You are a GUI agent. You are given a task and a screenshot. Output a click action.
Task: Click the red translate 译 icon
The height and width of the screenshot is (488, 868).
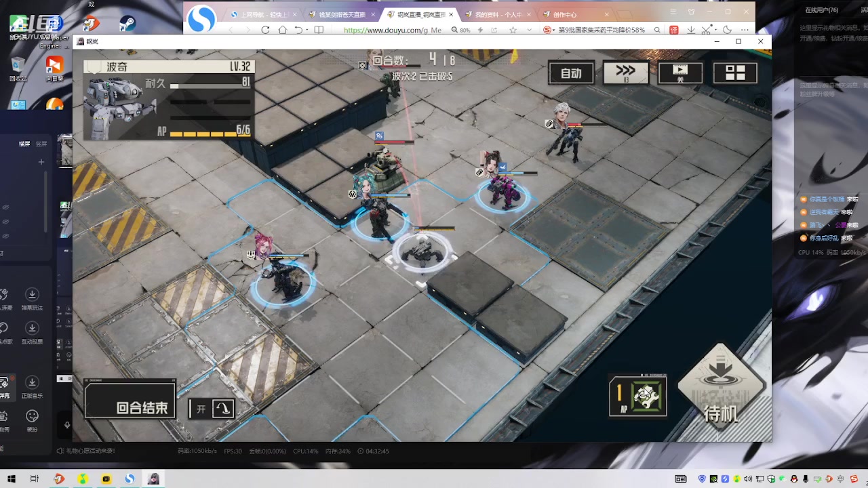click(674, 30)
